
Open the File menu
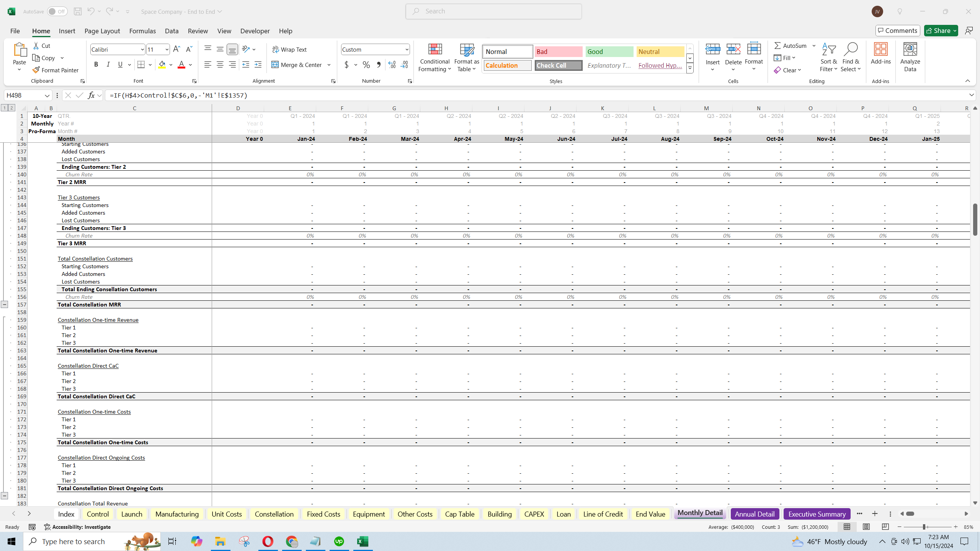click(15, 31)
